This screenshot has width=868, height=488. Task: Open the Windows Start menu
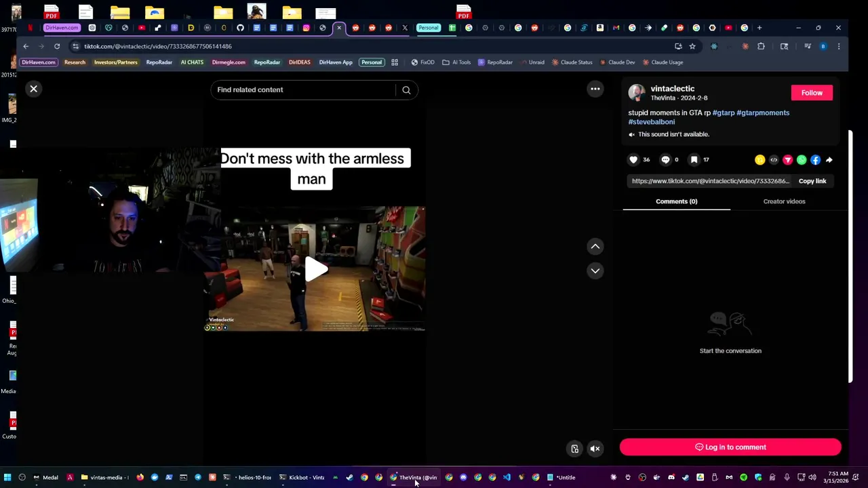(x=7, y=477)
